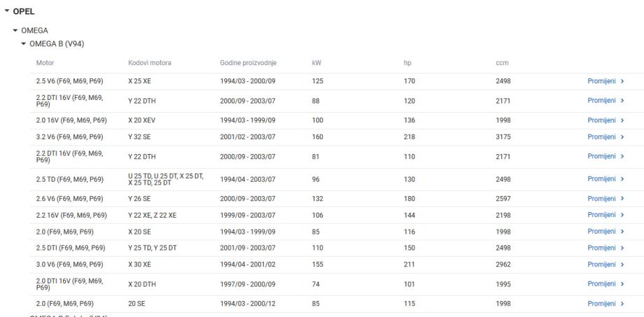Click engine codes Y 22 XE, Z 22 XE
The height and width of the screenshot is (317, 644).
pos(153,215)
